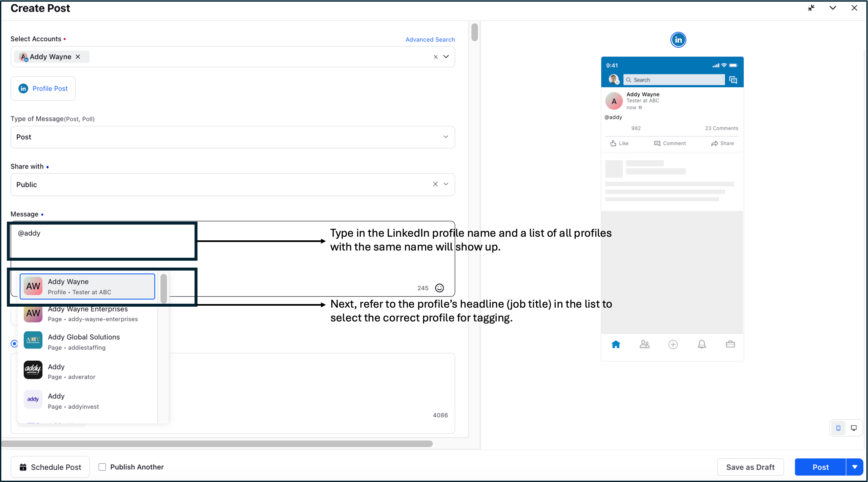Close the Create Post dialog
Viewport: 868px width, 482px height.
[854, 8]
